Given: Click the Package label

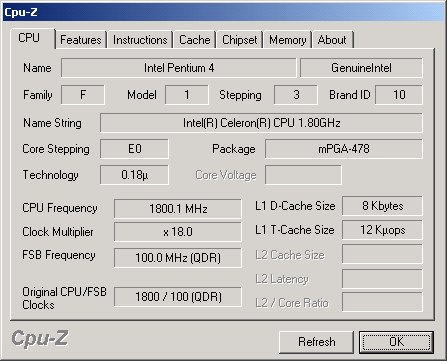Looking at the screenshot, I should click(234, 149).
